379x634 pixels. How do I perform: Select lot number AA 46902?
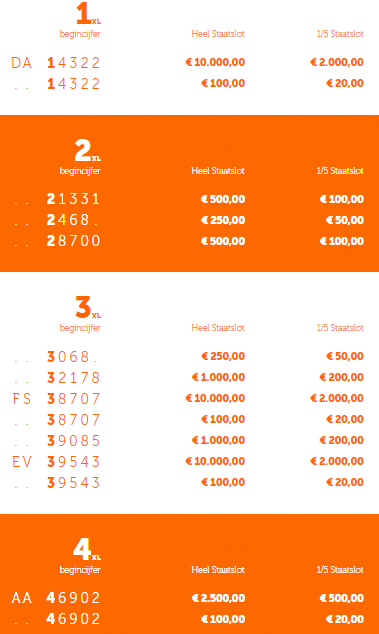pyautogui.click(x=55, y=598)
